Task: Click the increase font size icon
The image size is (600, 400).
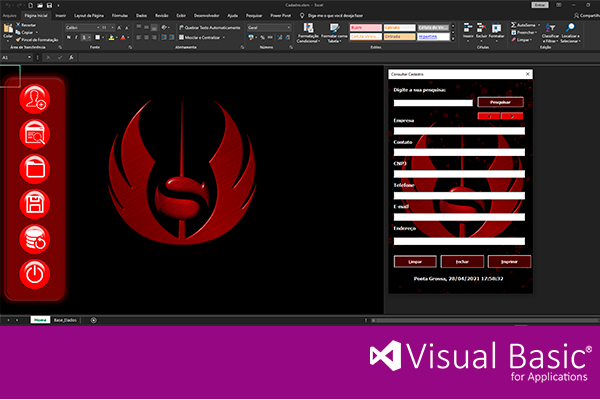Action: click(x=119, y=28)
